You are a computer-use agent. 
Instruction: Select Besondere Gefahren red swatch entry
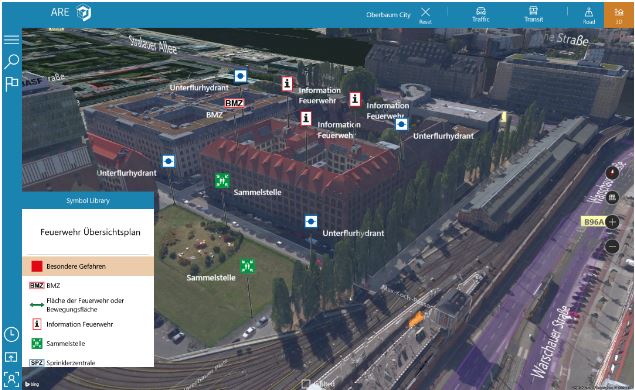[x=88, y=266]
